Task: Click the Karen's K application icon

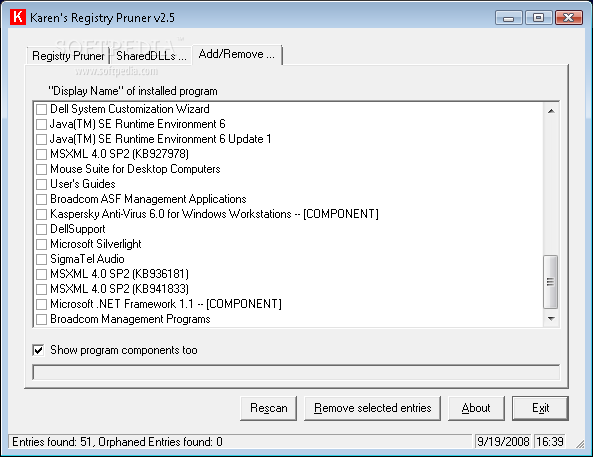Action: pos(18,17)
